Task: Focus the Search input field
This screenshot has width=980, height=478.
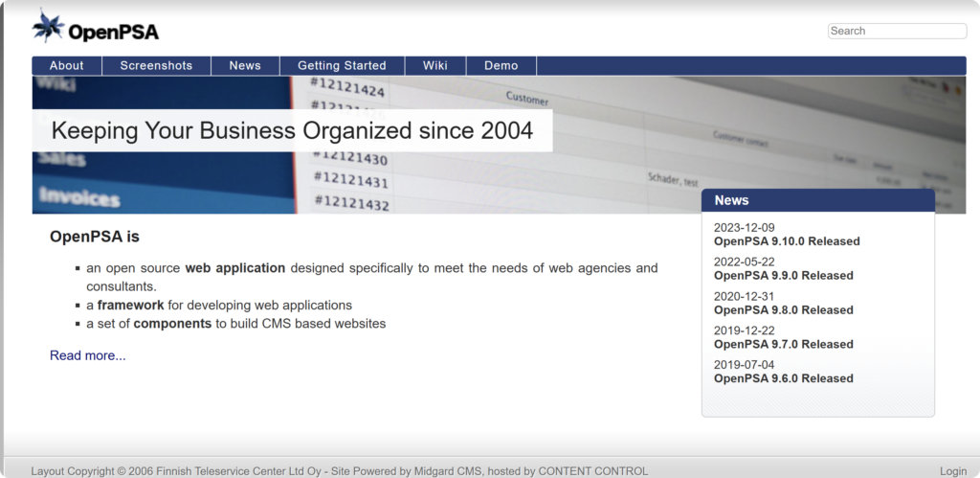Action: [897, 31]
